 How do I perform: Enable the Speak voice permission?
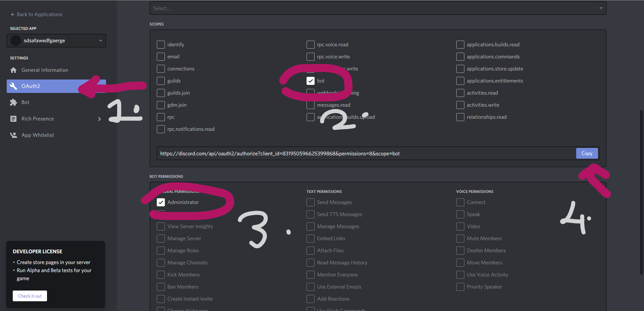coord(460,214)
